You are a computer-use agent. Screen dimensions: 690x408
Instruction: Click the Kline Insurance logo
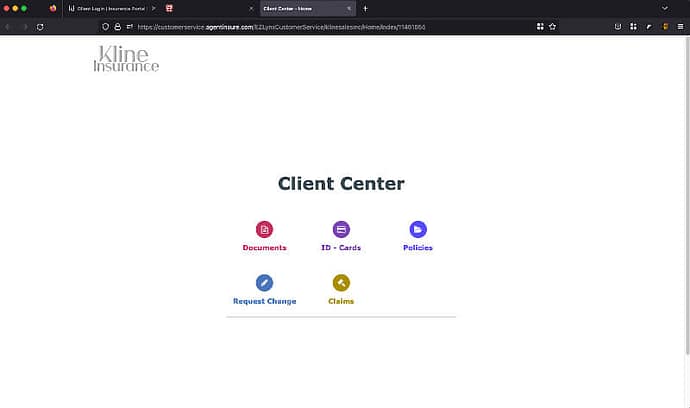coord(126,59)
